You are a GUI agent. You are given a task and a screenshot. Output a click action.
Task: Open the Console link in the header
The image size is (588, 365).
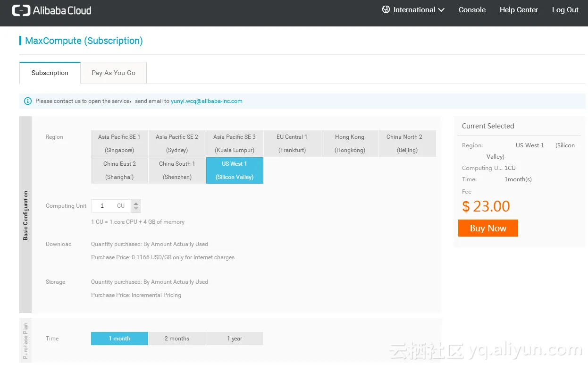(x=472, y=10)
